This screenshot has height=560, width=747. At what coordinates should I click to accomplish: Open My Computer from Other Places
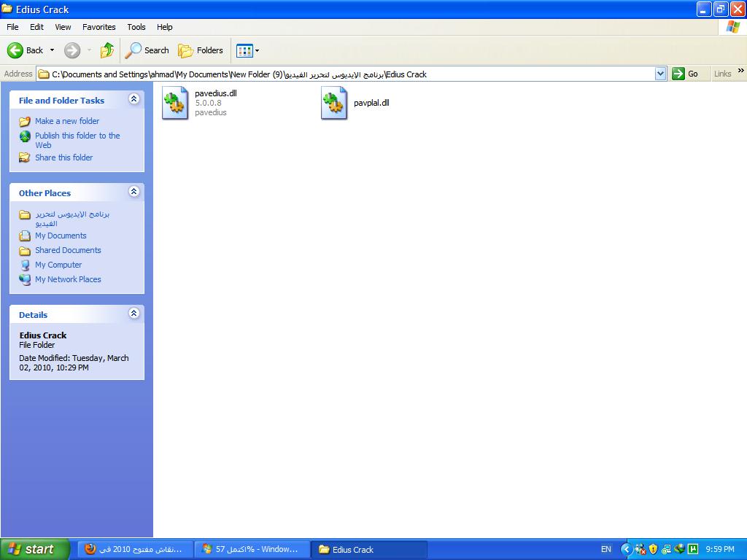(58, 265)
